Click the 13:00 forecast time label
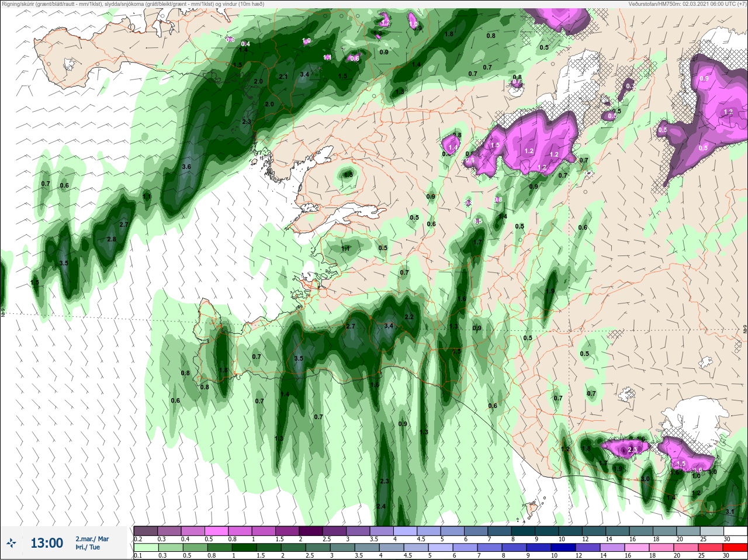Screen dimensions: 748x560 [47, 543]
